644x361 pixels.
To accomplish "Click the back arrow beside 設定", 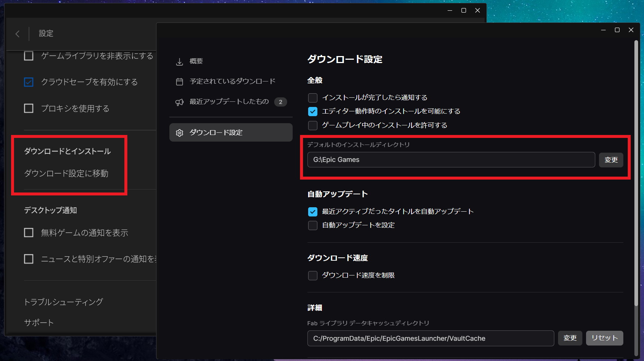I will (x=17, y=34).
